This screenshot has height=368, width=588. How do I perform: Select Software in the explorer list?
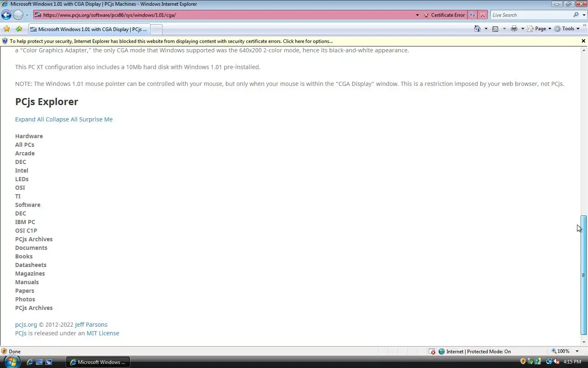tap(28, 205)
